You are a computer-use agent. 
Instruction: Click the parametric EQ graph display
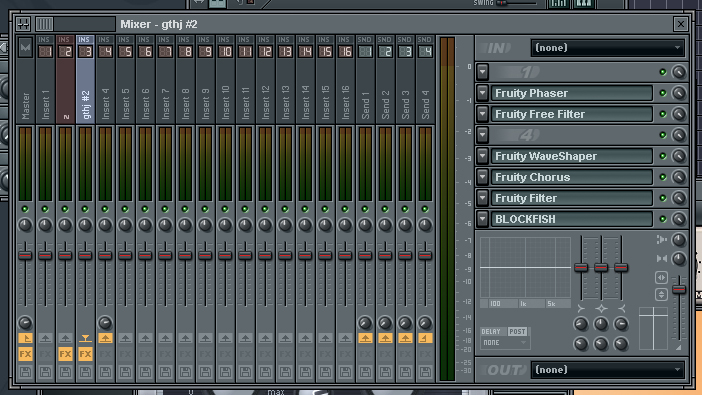tap(526, 268)
